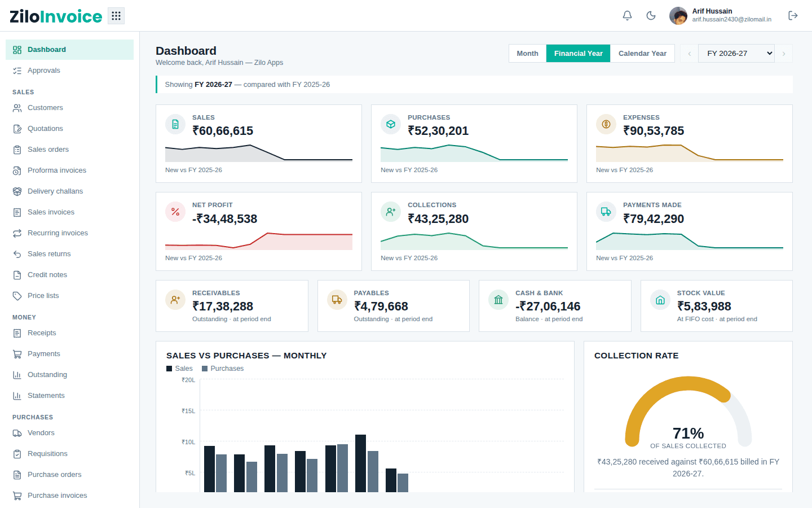Navigate to Sales invoices
812x508 pixels.
pos(69,212)
